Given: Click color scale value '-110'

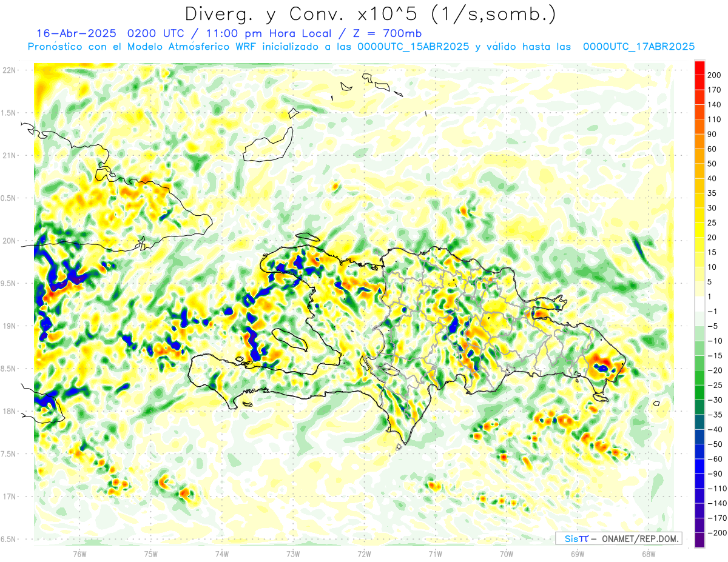Looking at the screenshot, I should coord(716,489).
